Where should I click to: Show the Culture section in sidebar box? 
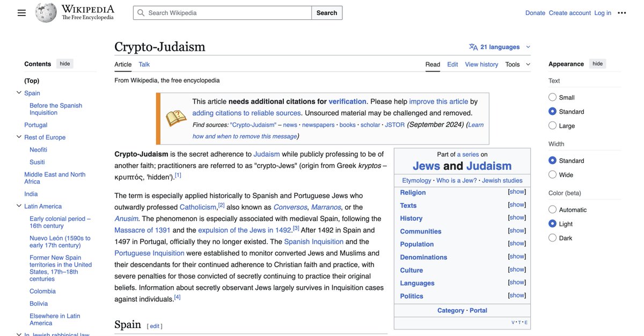[517, 269]
